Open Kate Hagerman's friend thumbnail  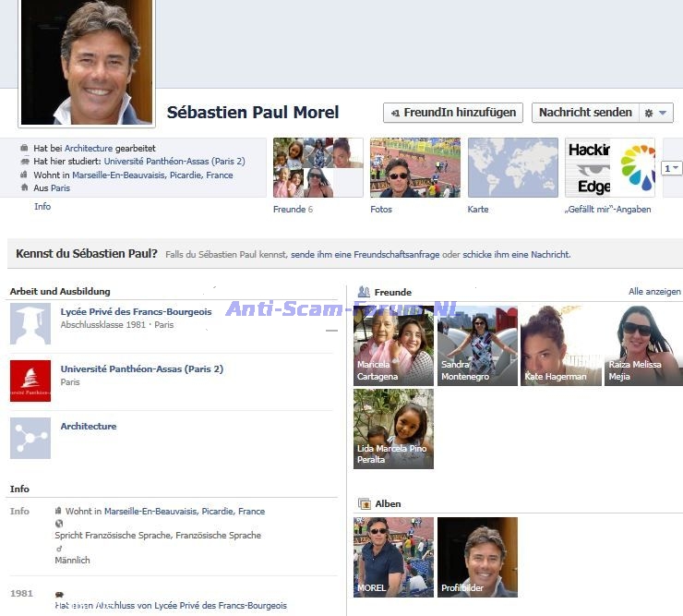(x=560, y=345)
